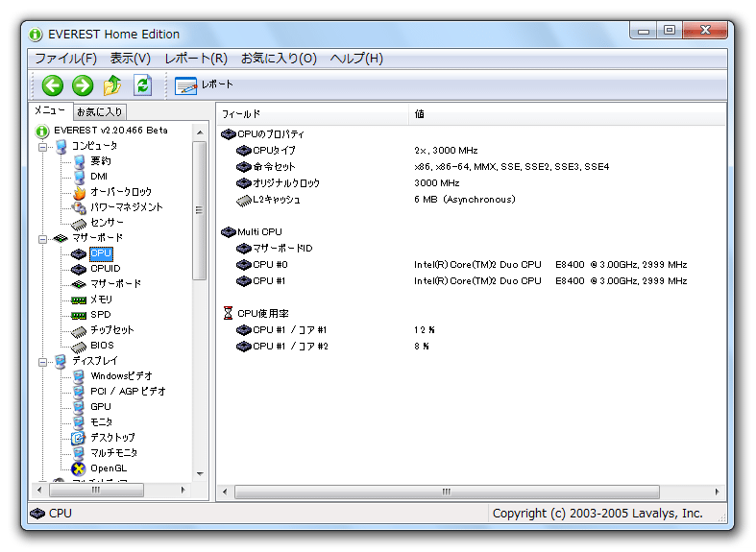Click the 6 MB (Asynchronous) cache value
This screenshot has height=552, width=756.
[465, 200]
